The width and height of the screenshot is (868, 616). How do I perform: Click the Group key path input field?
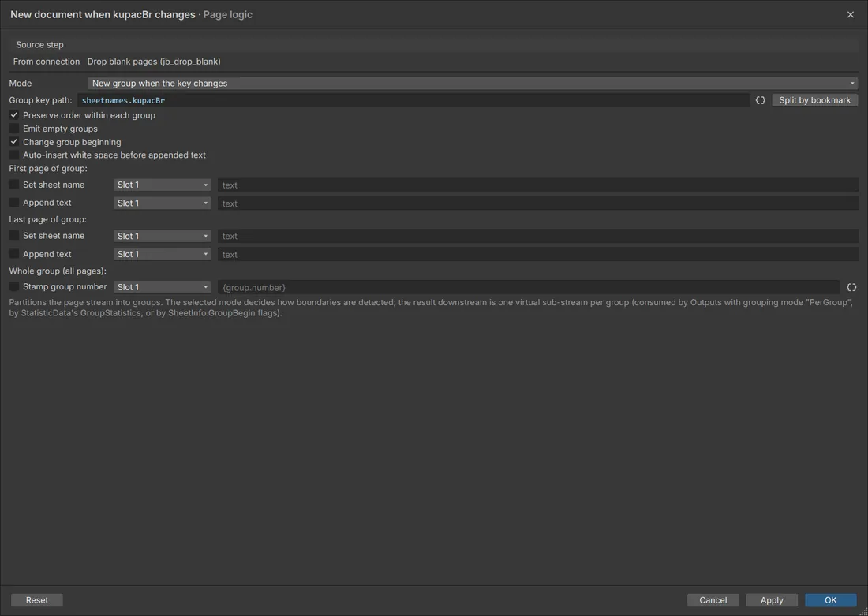[x=413, y=100]
